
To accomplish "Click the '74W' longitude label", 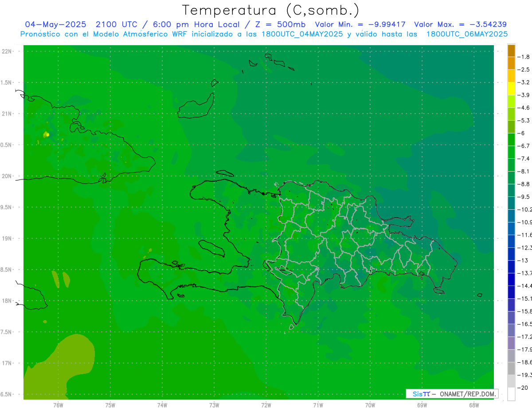I will tap(162, 405).
